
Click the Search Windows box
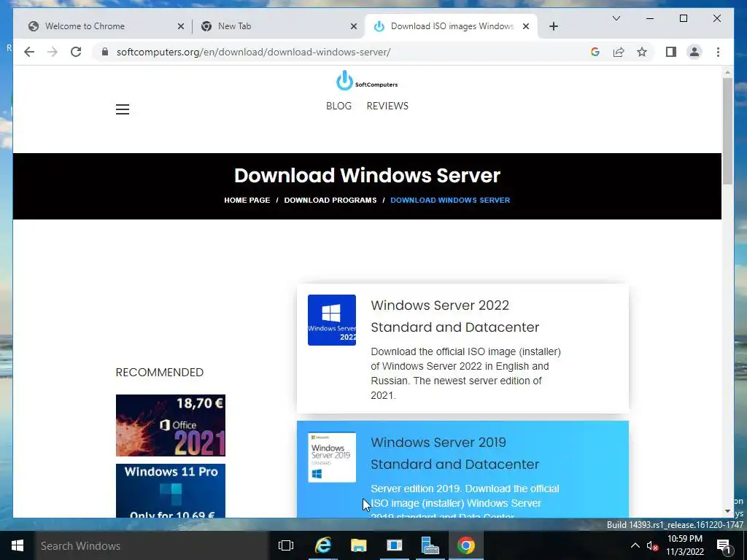(152, 545)
